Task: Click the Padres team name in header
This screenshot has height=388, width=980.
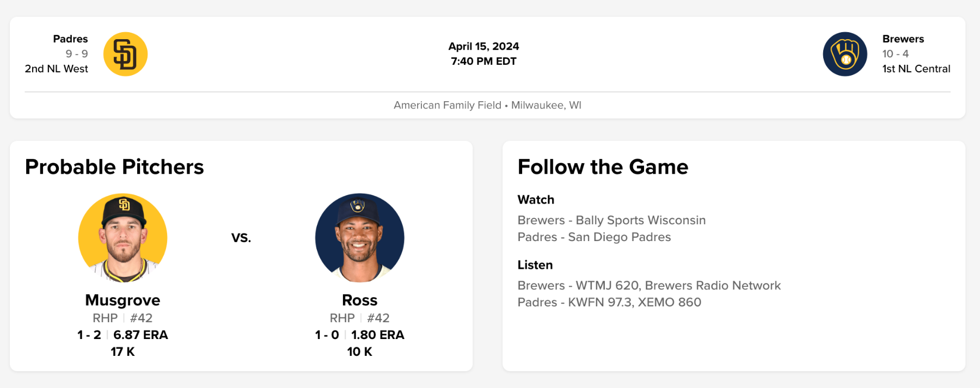Action: (70, 39)
